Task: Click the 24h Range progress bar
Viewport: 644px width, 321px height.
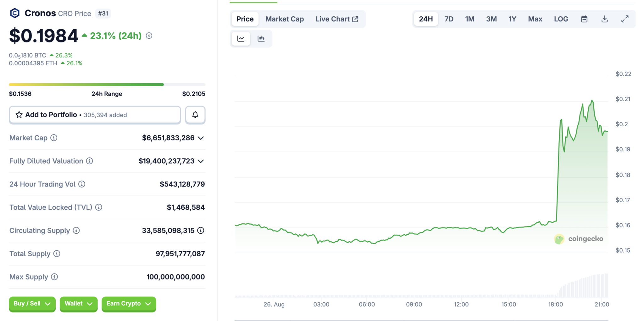Action: (107, 84)
